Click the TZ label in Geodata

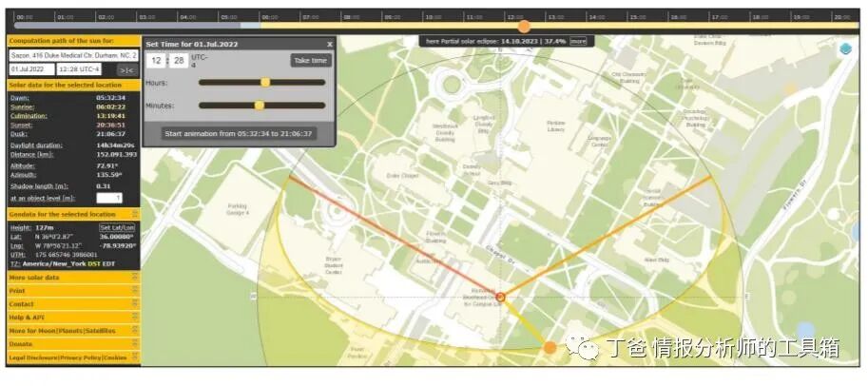(x=15, y=263)
